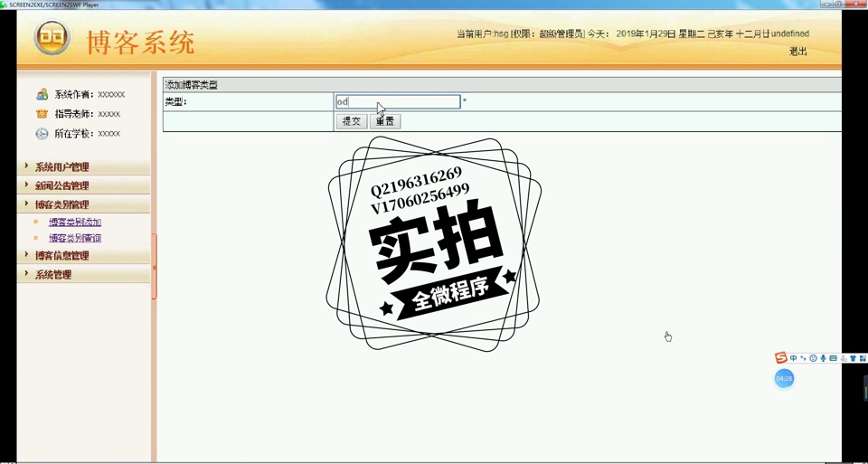The image size is (868, 464).
Task: Click the Sogou microphone voice input icon
Action: coord(823,358)
